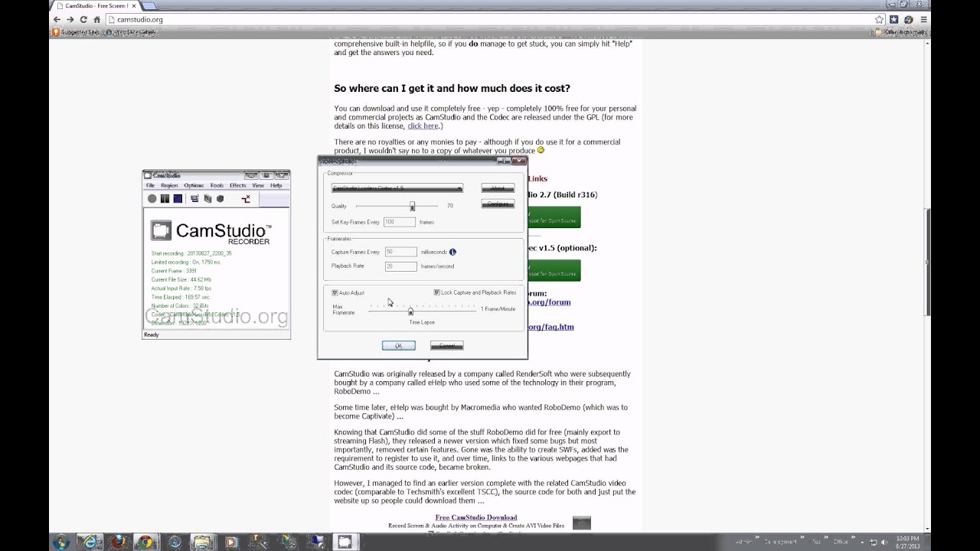Reload the camstudio.org page
Image resolution: width=980 pixels, height=551 pixels.
[x=83, y=19]
